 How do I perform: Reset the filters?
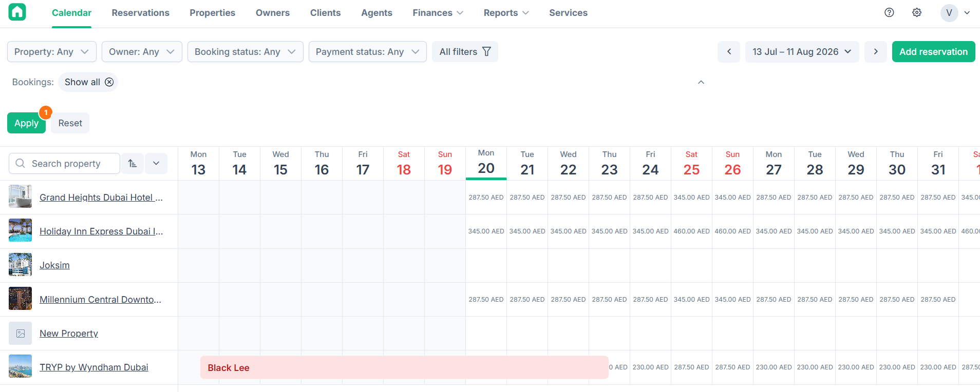(x=70, y=123)
